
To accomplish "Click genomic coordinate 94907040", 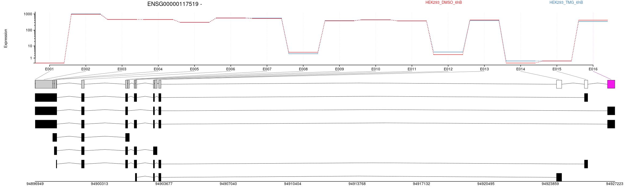I will coord(228,184).
